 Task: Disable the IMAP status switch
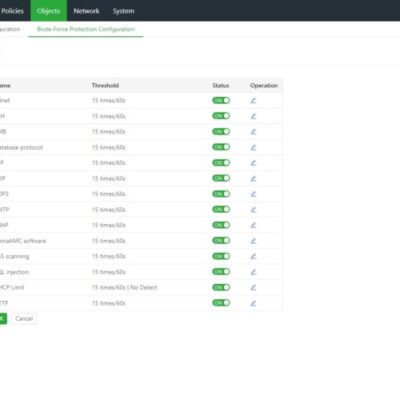click(x=221, y=225)
